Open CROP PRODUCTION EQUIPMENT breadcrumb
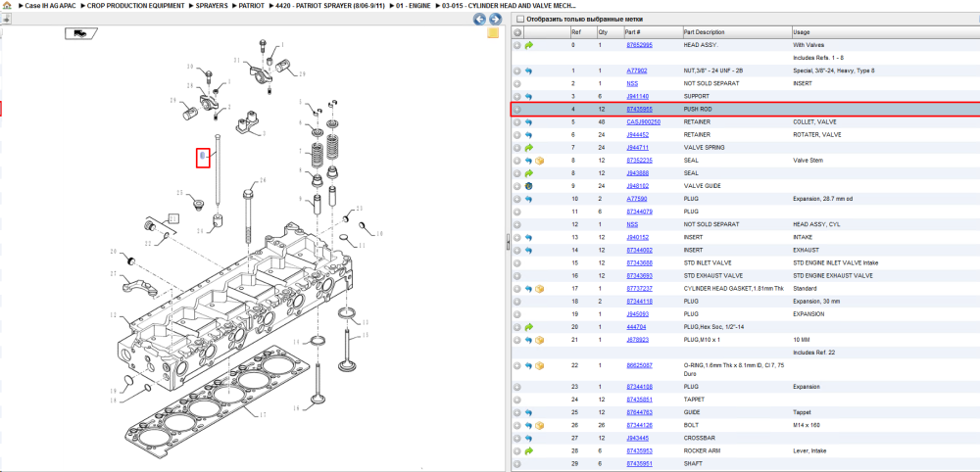 pos(135,5)
